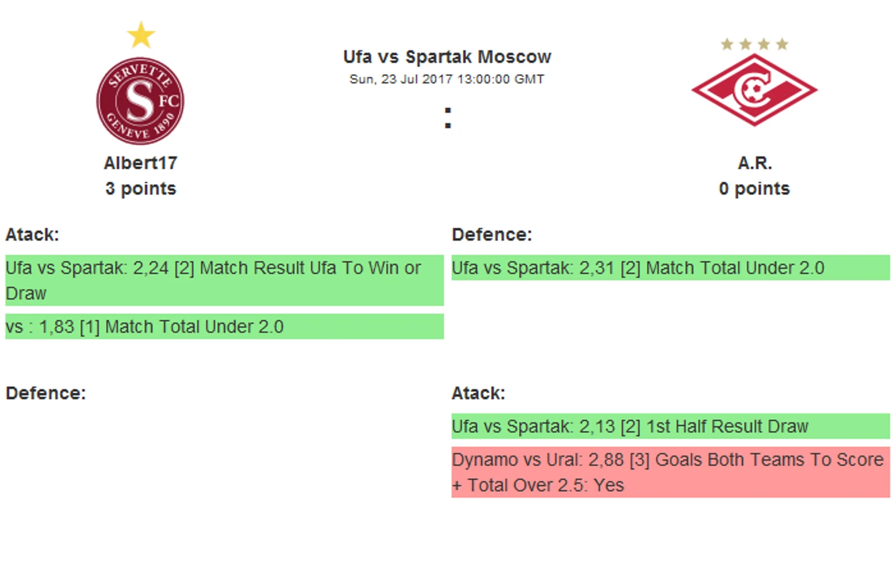Click the score colon between teams
The image size is (895, 588).
pos(448,118)
